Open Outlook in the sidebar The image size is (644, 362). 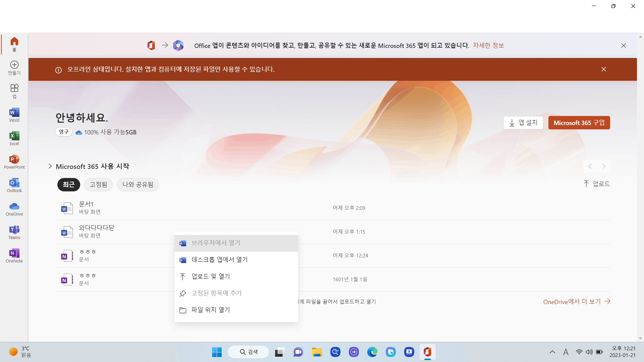pos(14,185)
